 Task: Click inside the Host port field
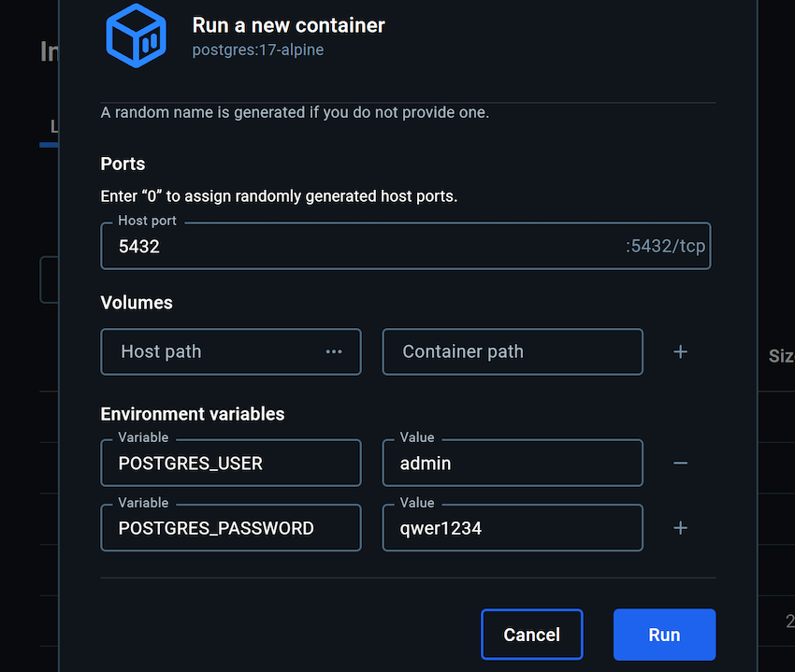click(281, 246)
